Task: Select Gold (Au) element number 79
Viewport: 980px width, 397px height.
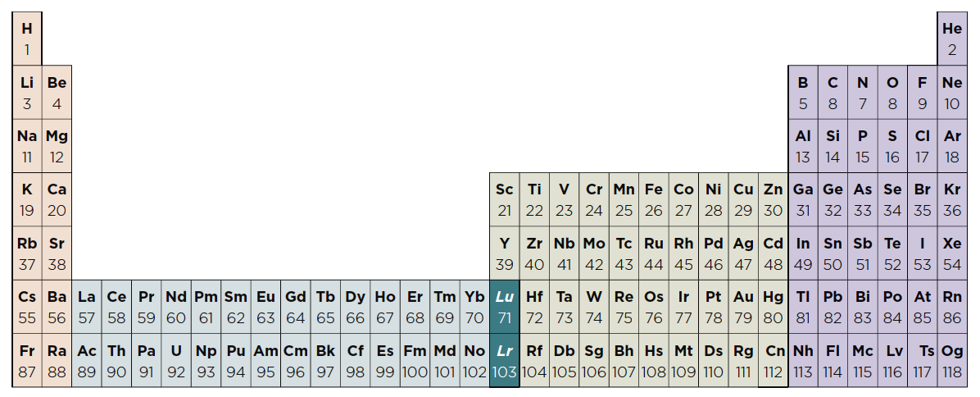Action: (743, 307)
